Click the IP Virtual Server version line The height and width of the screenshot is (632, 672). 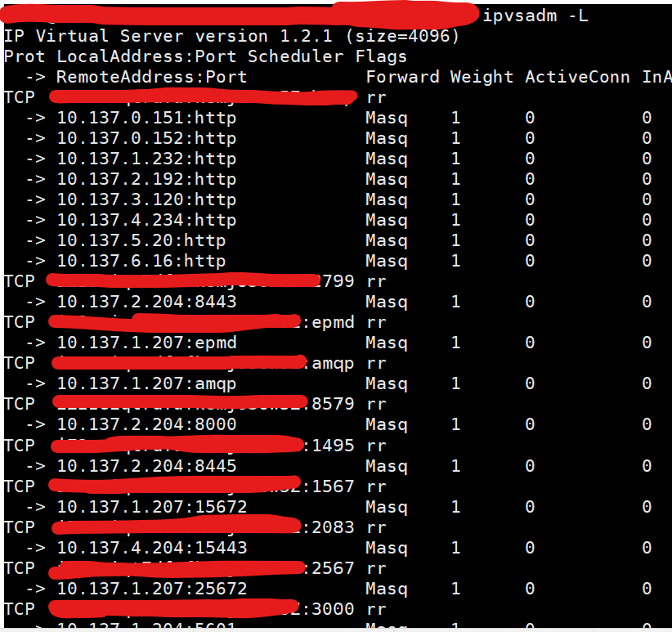point(231,36)
